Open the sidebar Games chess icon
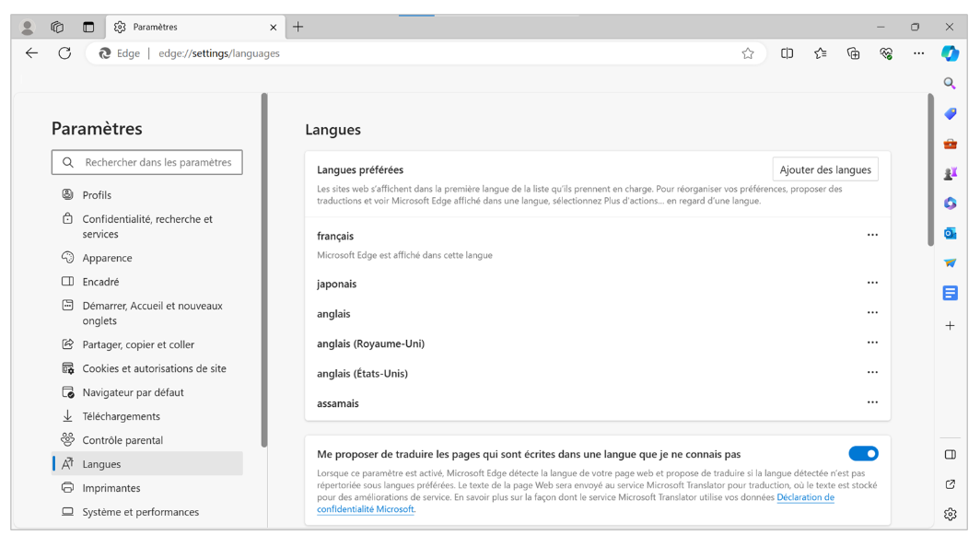 click(950, 174)
